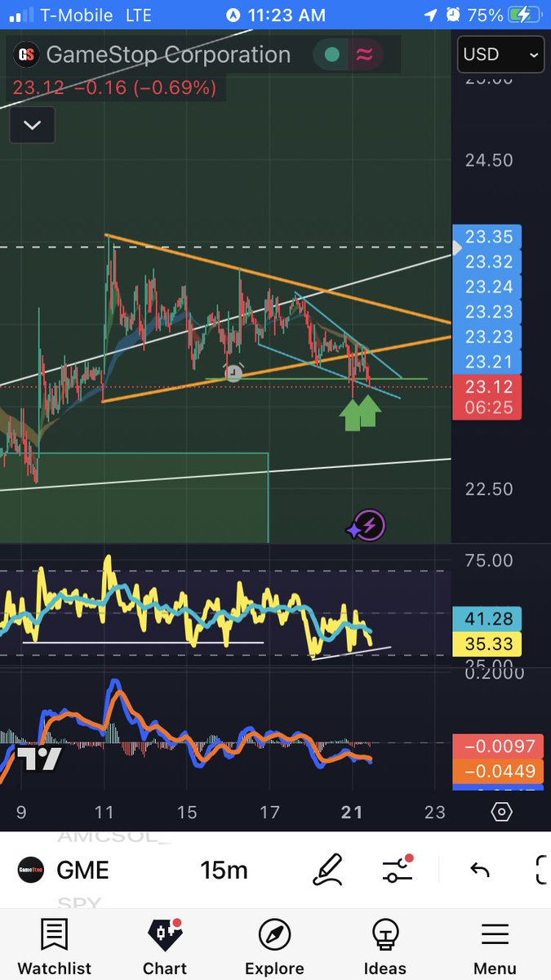The height and width of the screenshot is (980, 551).
Task: Switch to the Watchlist tab
Action: point(54,947)
